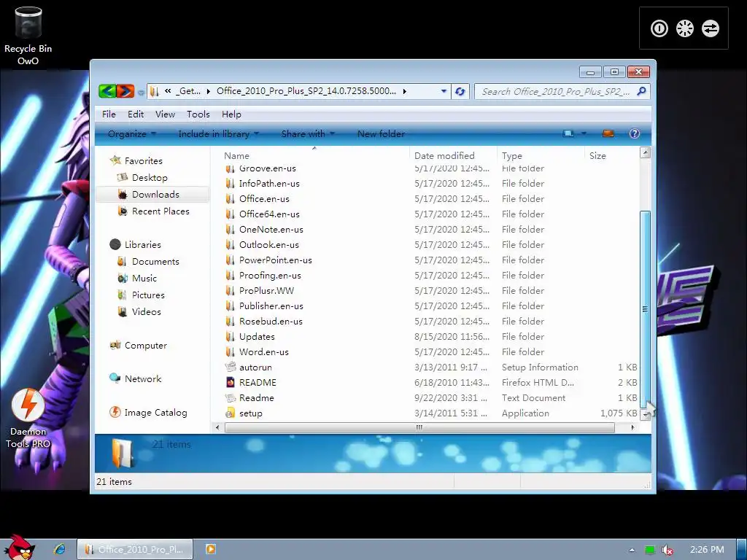This screenshot has height=560, width=747.
Task: Open Daemon Tools PRO desktop icon
Action: point(28,418)
